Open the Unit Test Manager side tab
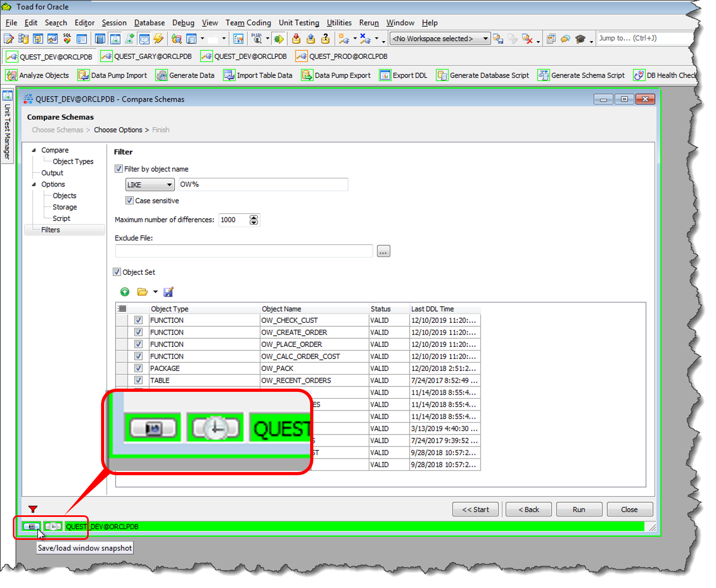Screen dimensions: 716x588 pos(7,126)
